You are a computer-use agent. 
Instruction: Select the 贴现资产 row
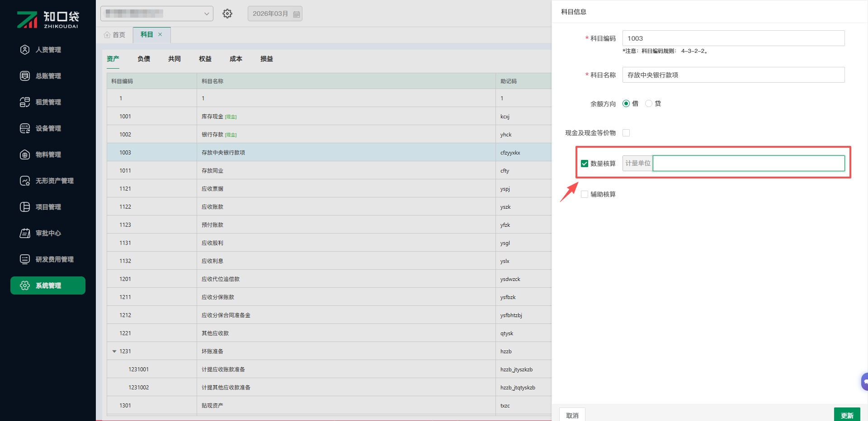[x=329, y=405]
